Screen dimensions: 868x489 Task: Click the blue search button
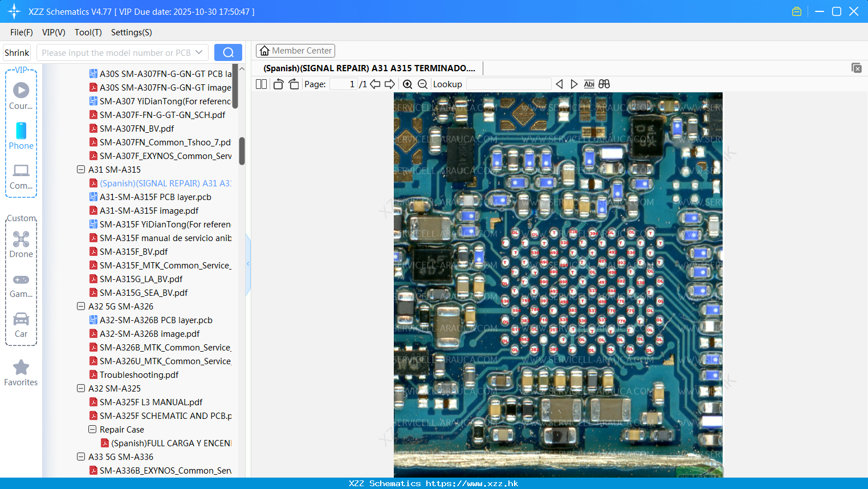pyautogui.click(x=228, y=52)
